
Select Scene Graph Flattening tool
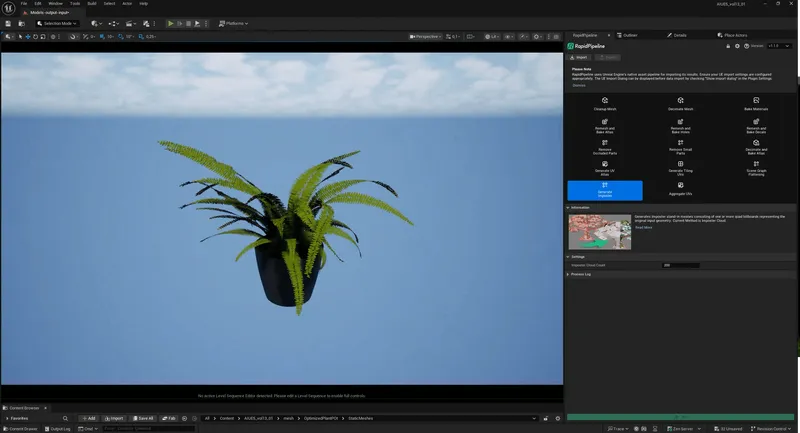point(756,168)
